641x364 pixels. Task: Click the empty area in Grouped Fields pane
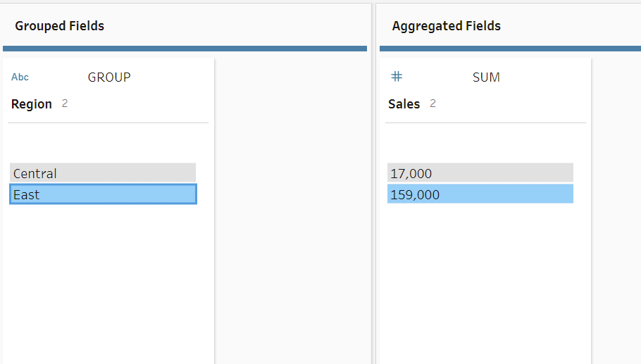(290, 211)
